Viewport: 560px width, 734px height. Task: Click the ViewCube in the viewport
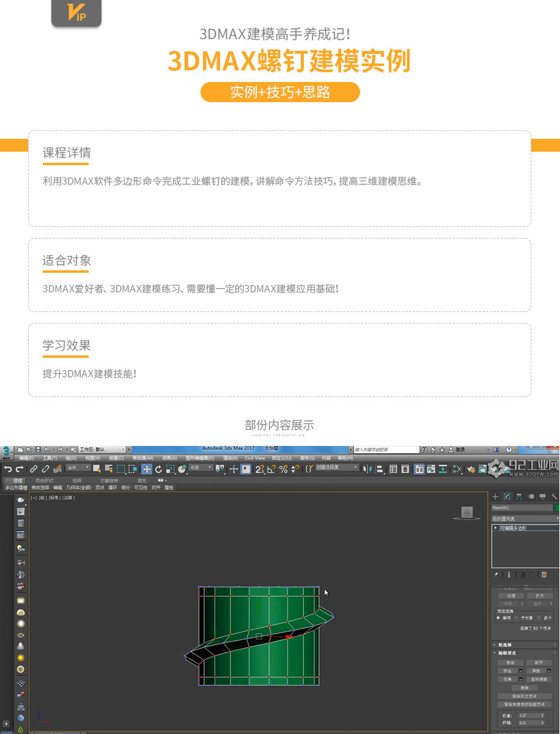[x=466, y=513]
